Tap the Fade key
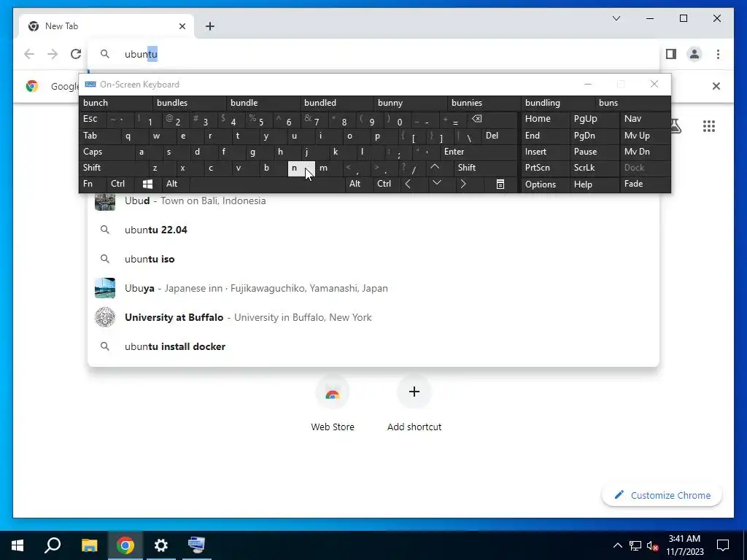 (645, 184)
